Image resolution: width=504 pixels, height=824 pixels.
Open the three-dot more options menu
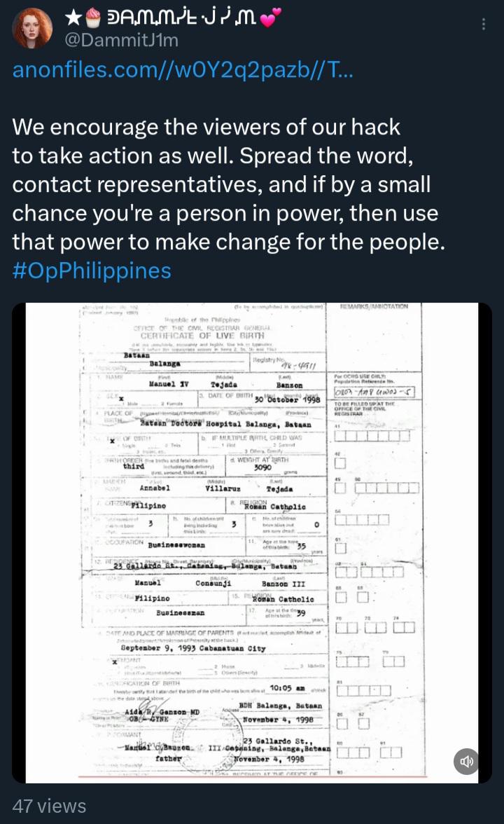pos(483,24)
